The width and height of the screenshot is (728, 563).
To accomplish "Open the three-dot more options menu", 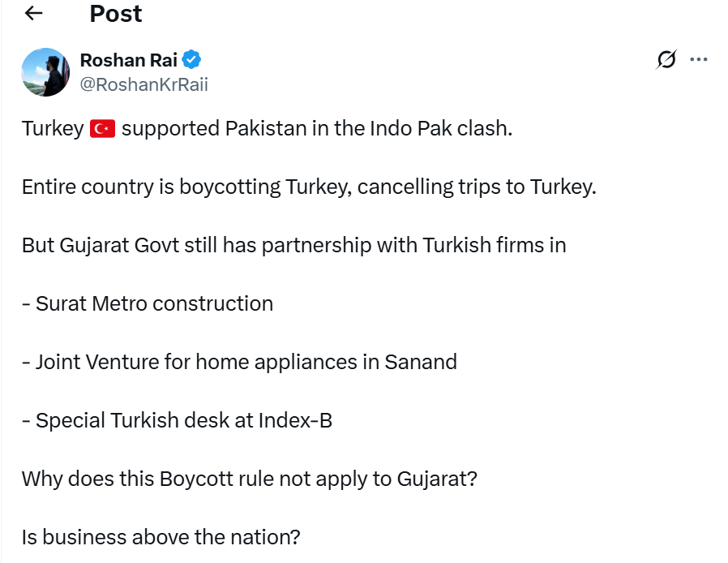I will click(x=699, y=59).
